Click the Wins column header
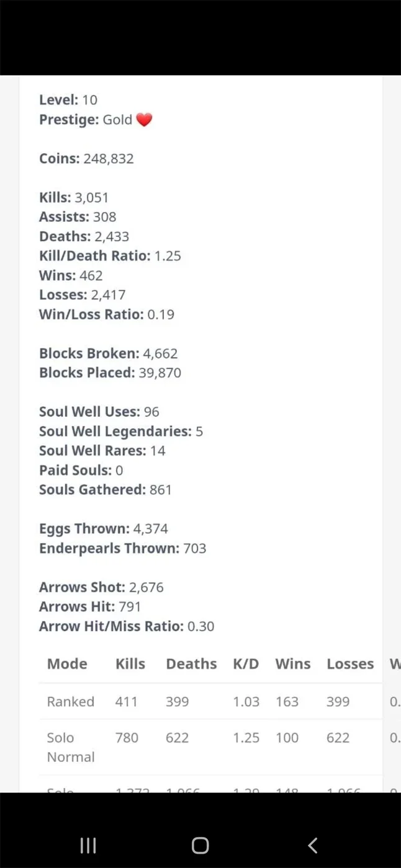401x868 pixels. (293, 663)
